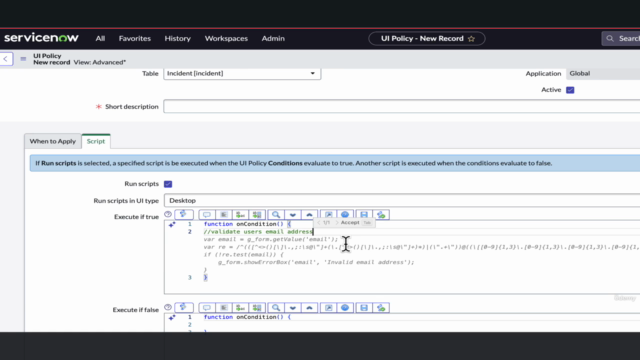Click UI Policy - New Record title pill
This screenshot has width=640, height=360.
coord(427,38)
